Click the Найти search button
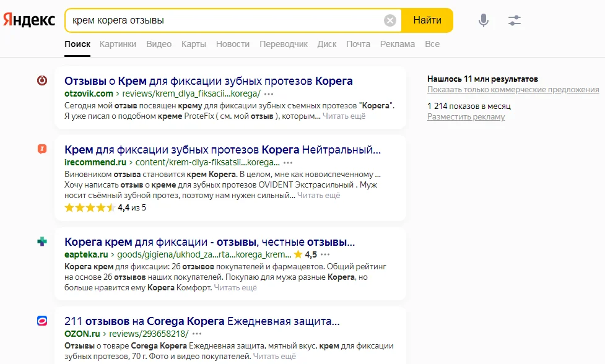 (427, 20)
